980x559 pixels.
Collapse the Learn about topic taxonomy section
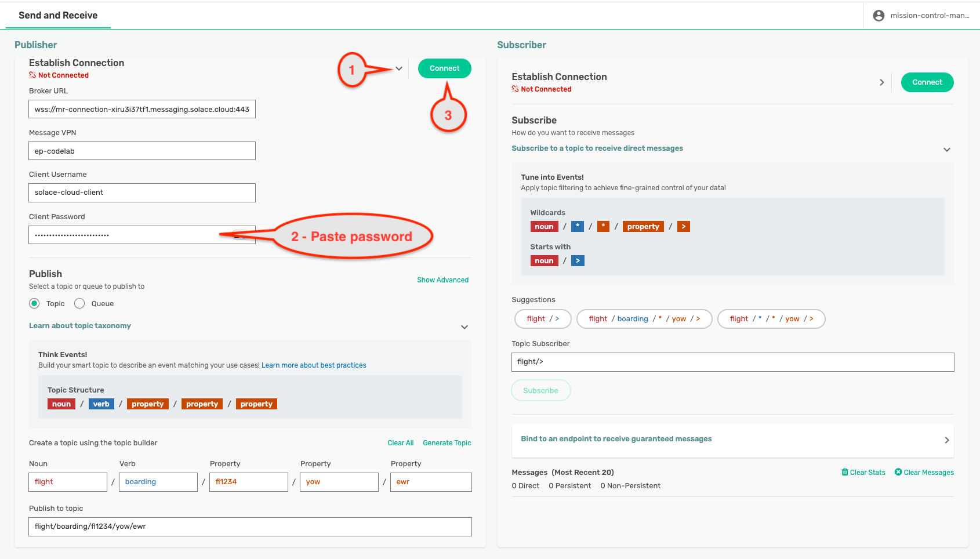coord(464,327)
